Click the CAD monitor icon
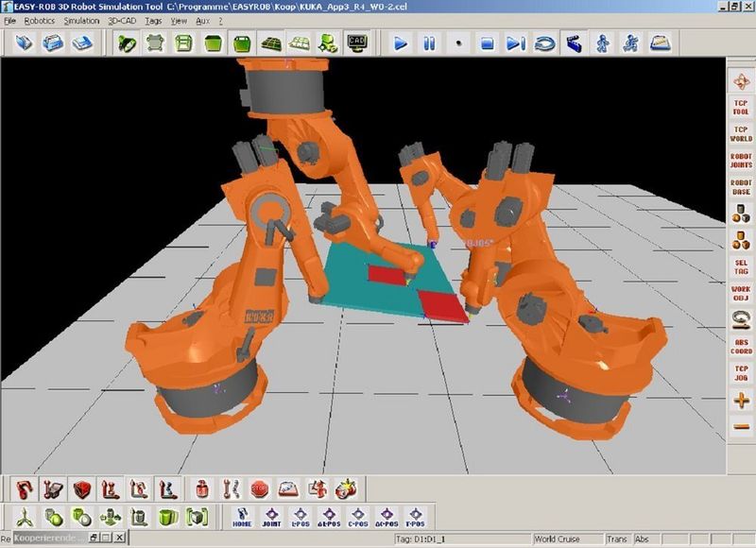This screenshot has width=756, height=548. tap(357, 43)
